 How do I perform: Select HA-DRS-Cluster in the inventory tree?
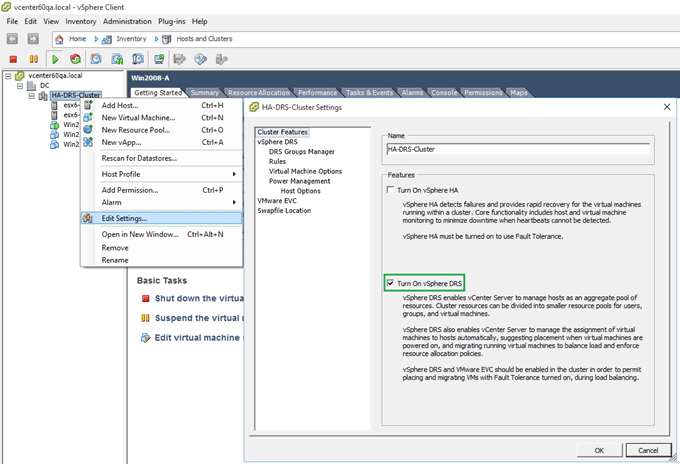[x=76, y=95]
